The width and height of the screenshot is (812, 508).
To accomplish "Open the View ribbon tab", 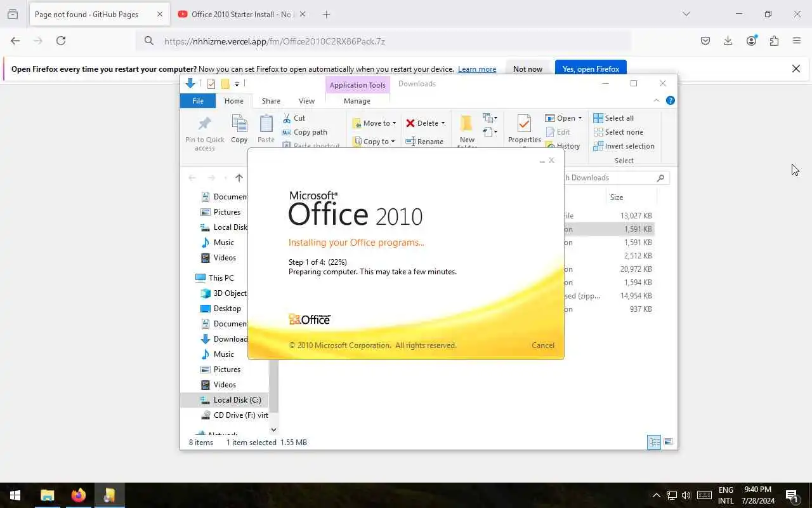I will point(306,101).
